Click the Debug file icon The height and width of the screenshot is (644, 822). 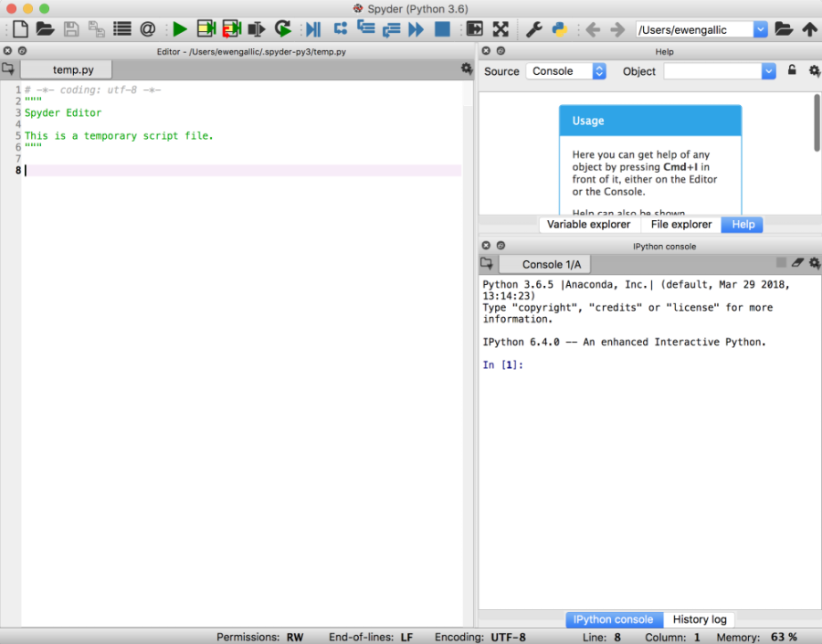point(312,29)
